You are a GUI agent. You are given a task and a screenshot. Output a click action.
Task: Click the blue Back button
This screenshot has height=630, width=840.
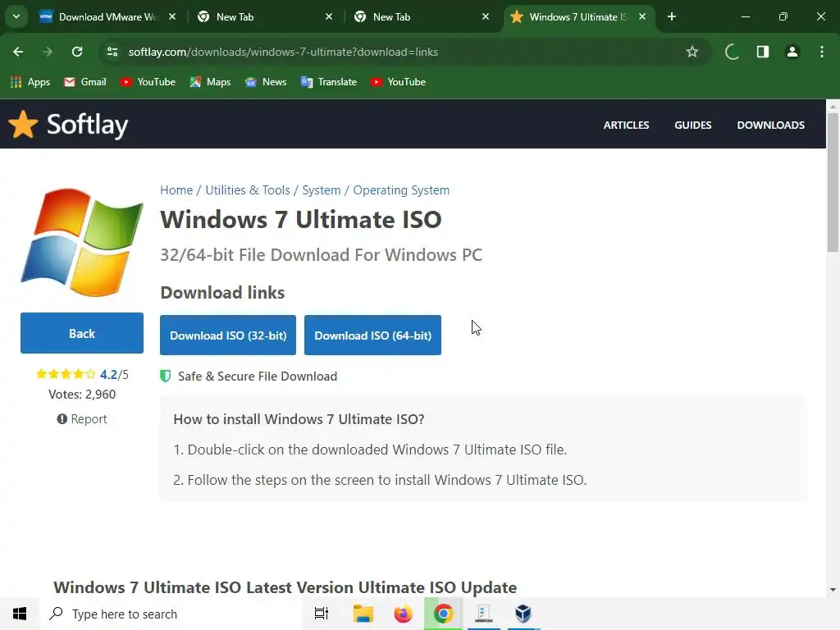(x=82, y=333)
